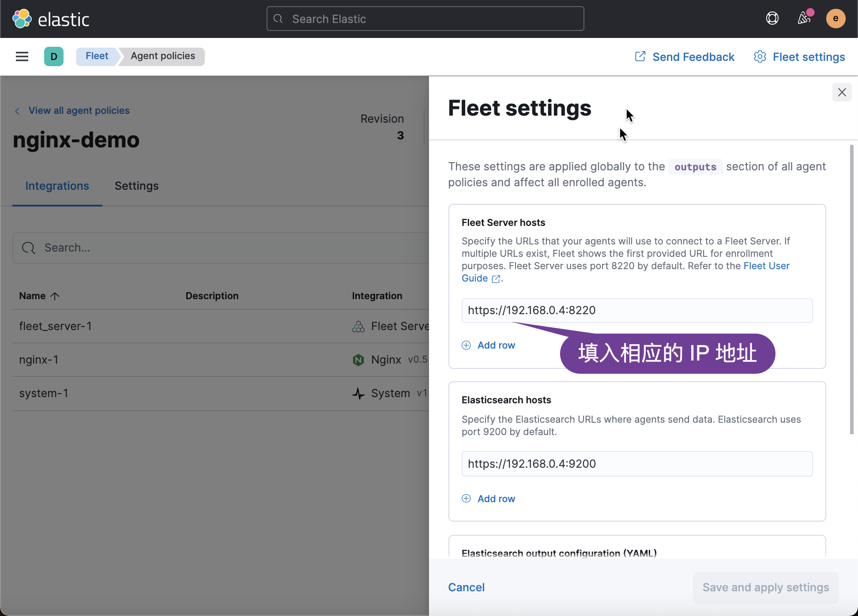Viewport: 858px width, 616px height.
Task: Switch to the Settings tab
Action: point(136,186)
